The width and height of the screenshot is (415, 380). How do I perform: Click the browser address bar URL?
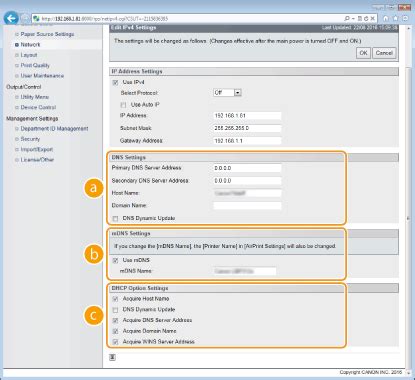105,19
